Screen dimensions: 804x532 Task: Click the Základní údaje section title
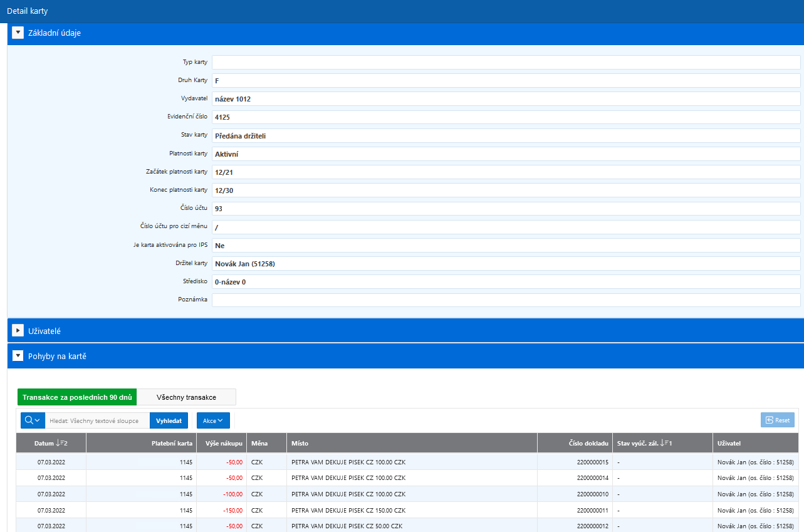(x=55, y=33)
